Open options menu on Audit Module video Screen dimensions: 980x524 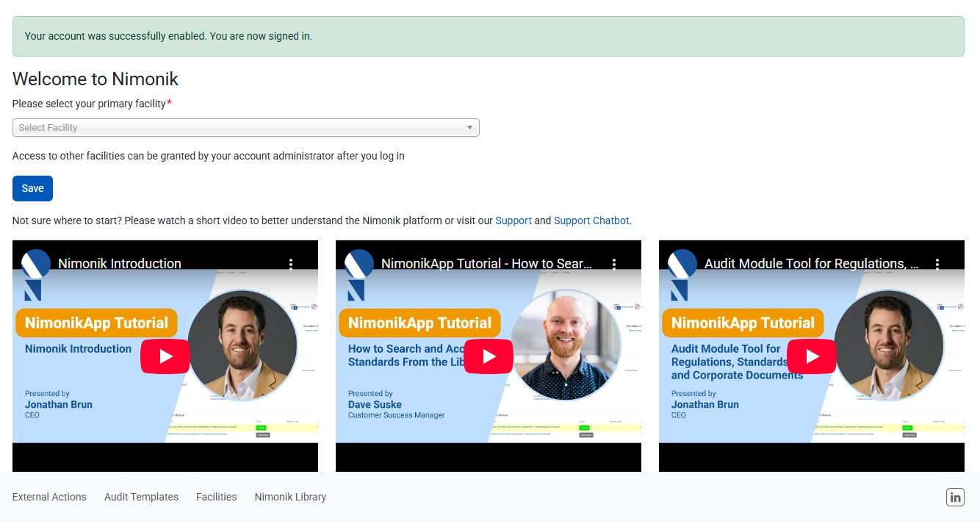(937, 264)
